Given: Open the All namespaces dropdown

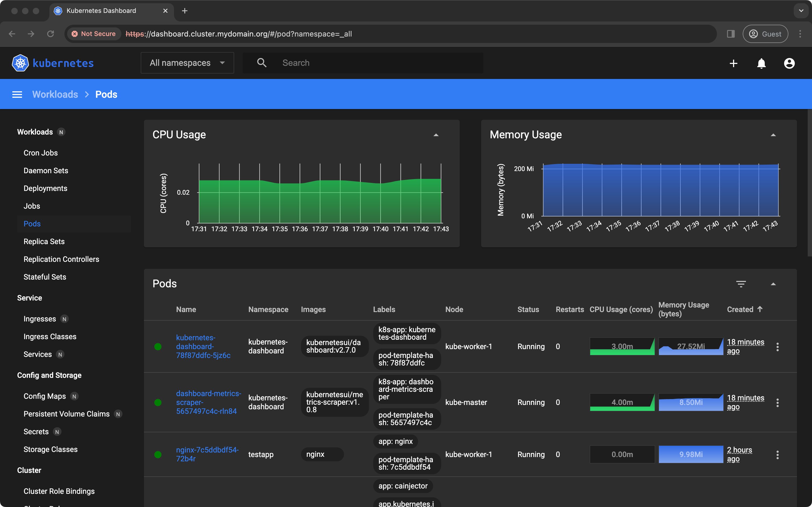Looking at the screenshot, I should click(186, 63).
